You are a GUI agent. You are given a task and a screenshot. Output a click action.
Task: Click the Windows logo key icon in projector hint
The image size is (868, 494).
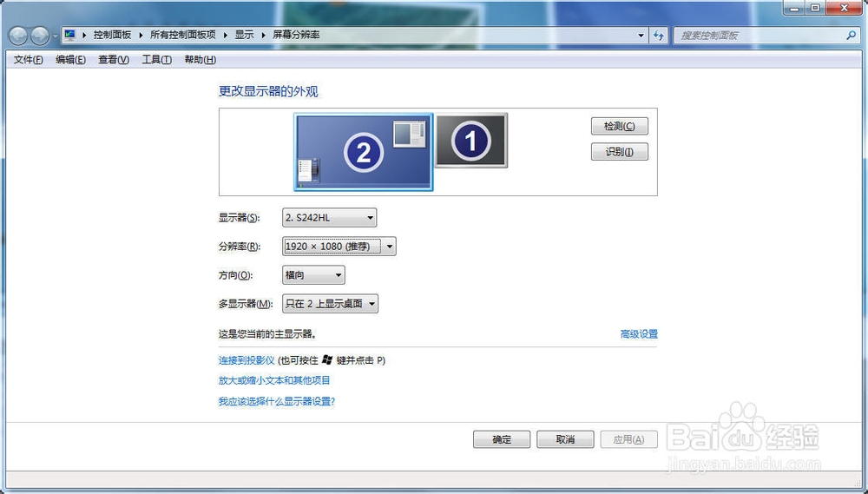point(327,360)
